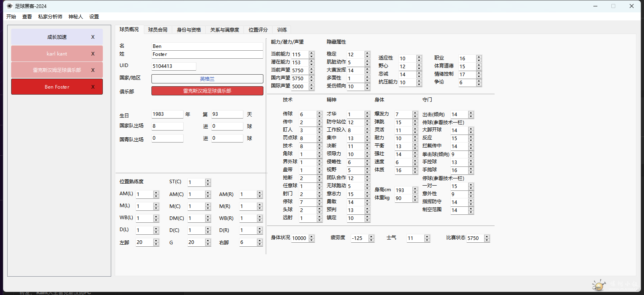Click the 身体状况 spinner arrows
The image size is (644, 295).
coord(312,238)
